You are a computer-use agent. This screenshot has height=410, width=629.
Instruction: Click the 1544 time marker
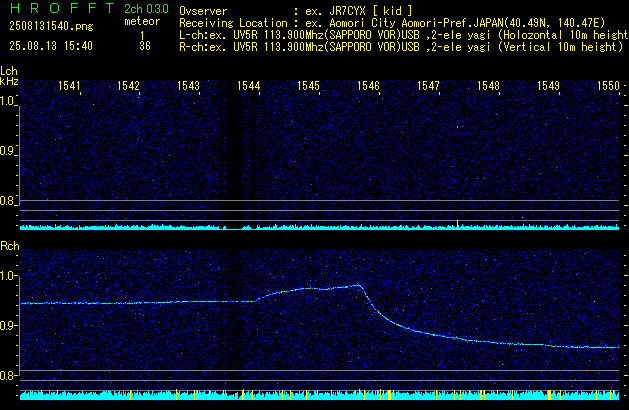248,86
